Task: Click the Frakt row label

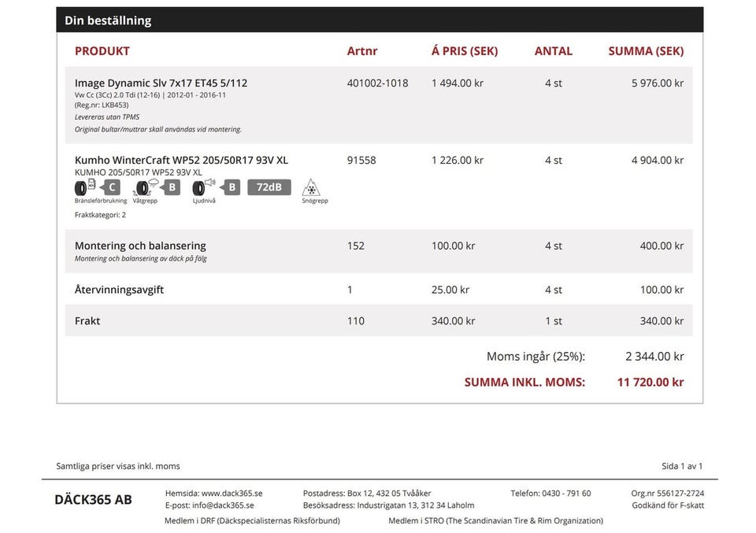Action: point(87,321)
